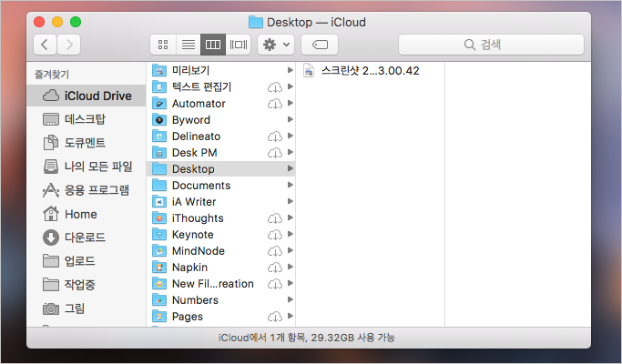622x364 pixels.
Task: Switch to Cover Flow view
Action: [x=239, y=45]
